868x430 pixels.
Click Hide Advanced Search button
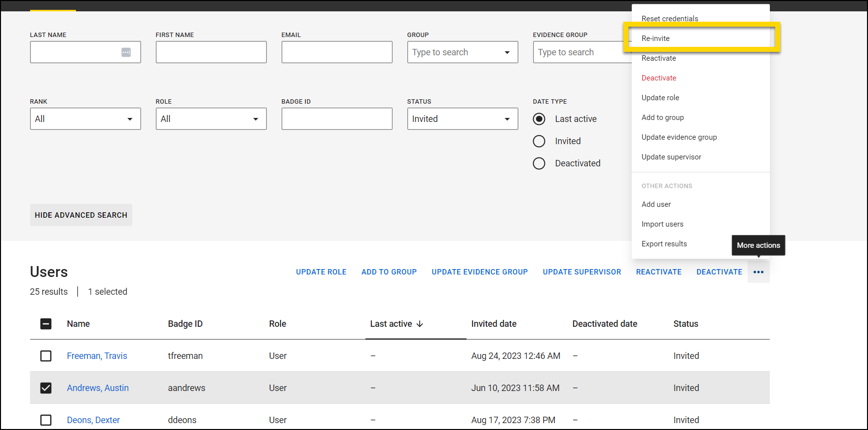81,215
